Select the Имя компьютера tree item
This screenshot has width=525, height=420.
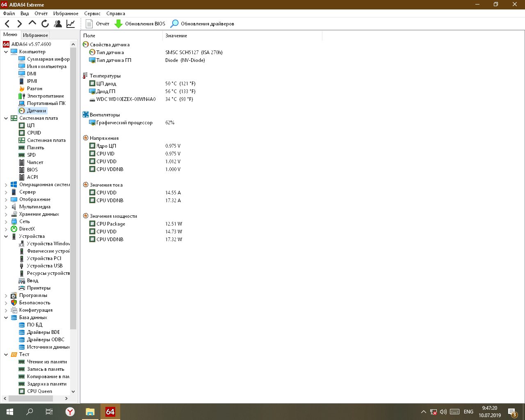click(42, 66)
